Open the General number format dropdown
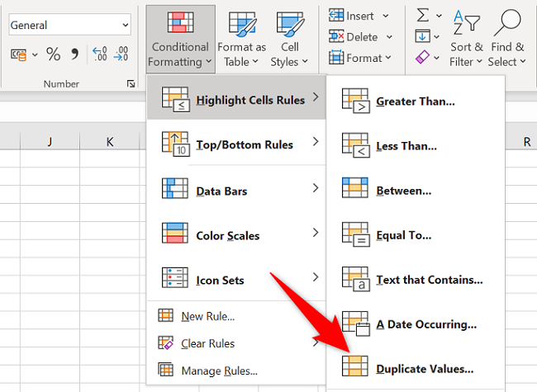The width and height of the screenshot is (537, 392). 70,25
